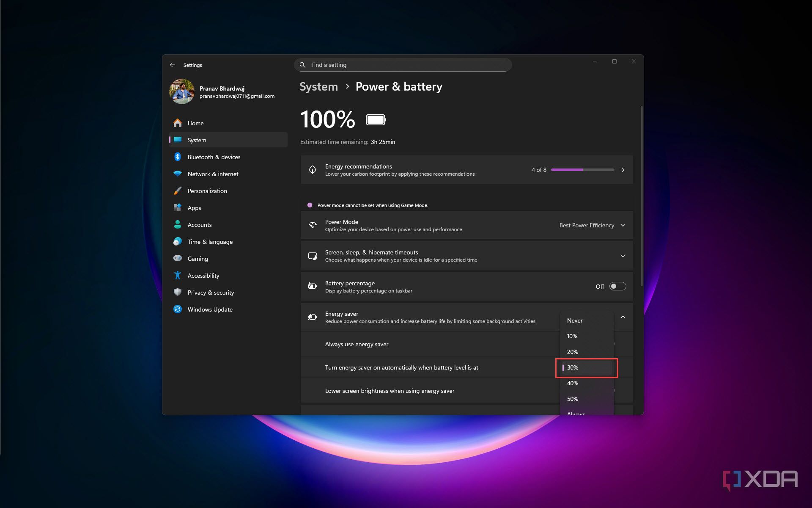Click the Network wifi icon

click(x=178, y=174)
